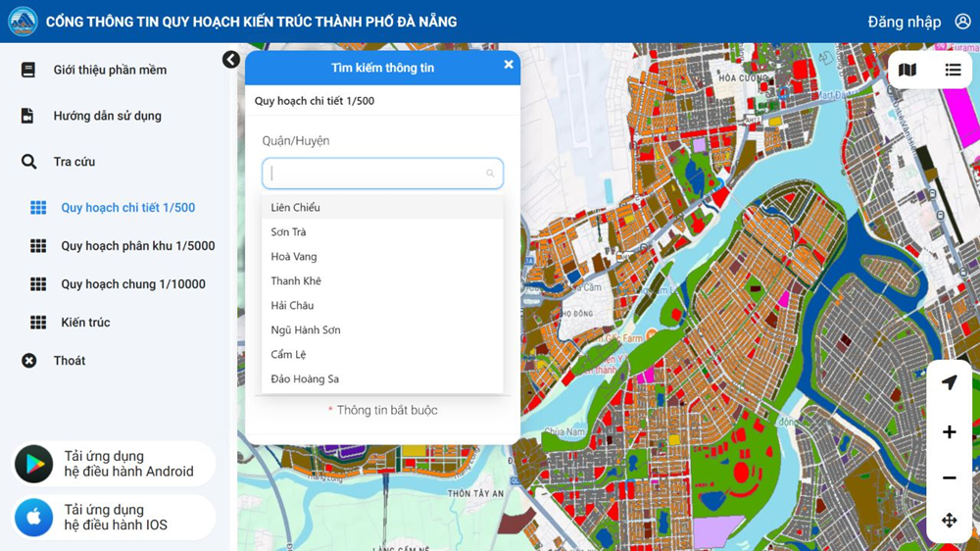Screen dimensions: 980x551
Task: Choose Cẩm Lệ from district list
Action: (x=382, y=354)
